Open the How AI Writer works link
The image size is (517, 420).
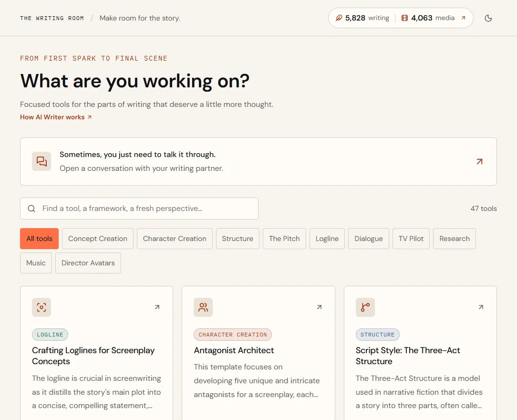56,117
